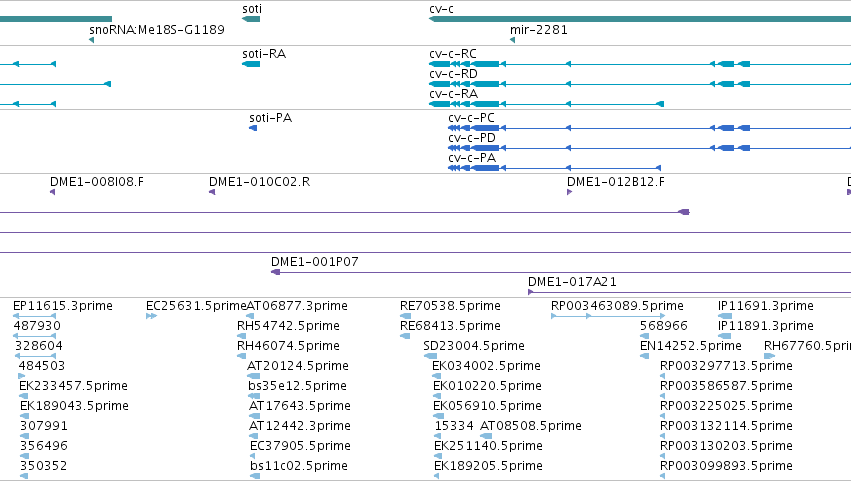
Task: Select the DME1-010C02.R clone end label
Action: [x=259, y=182]
